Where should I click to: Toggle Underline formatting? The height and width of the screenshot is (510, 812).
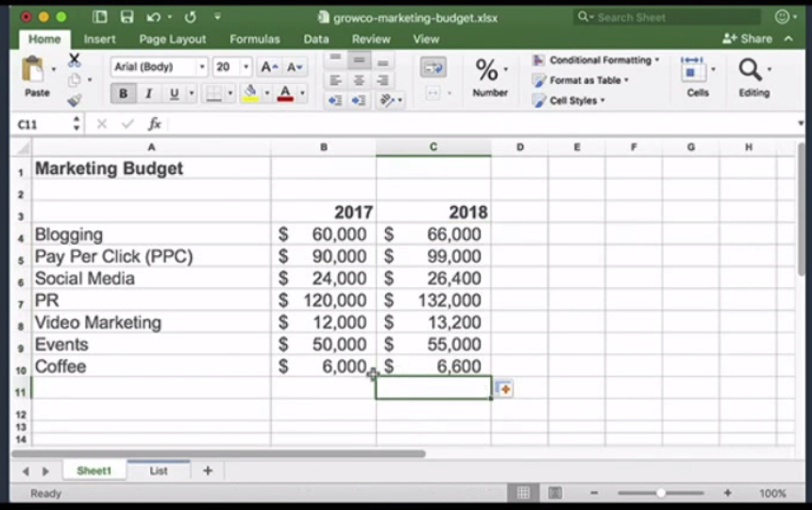click(174, 93)
